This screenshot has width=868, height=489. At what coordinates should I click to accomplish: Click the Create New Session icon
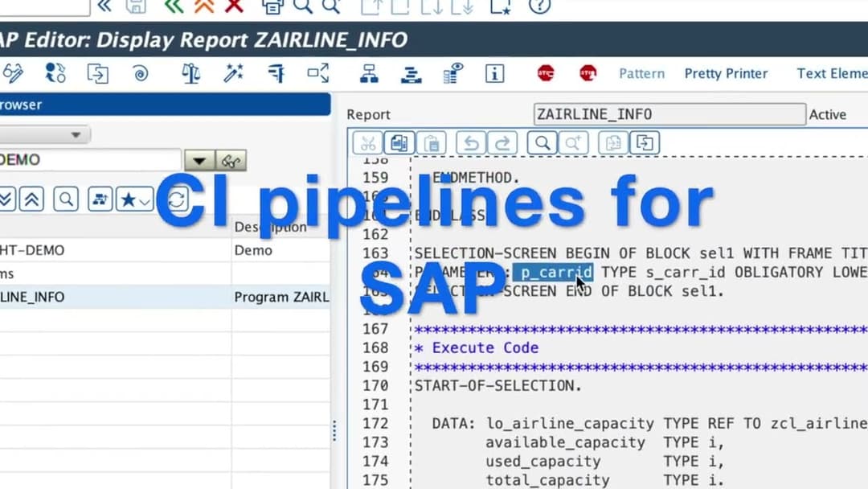(x=501, y=6)
